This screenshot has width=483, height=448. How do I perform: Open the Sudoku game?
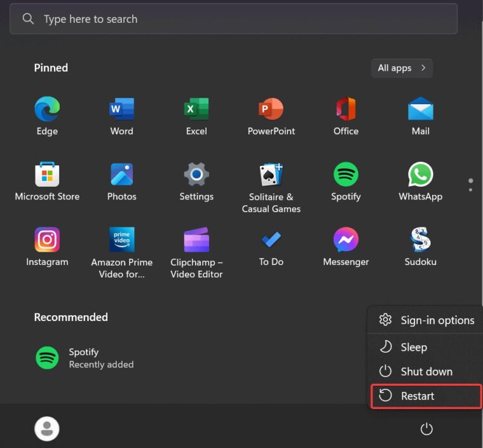click(x=421, y=240)
